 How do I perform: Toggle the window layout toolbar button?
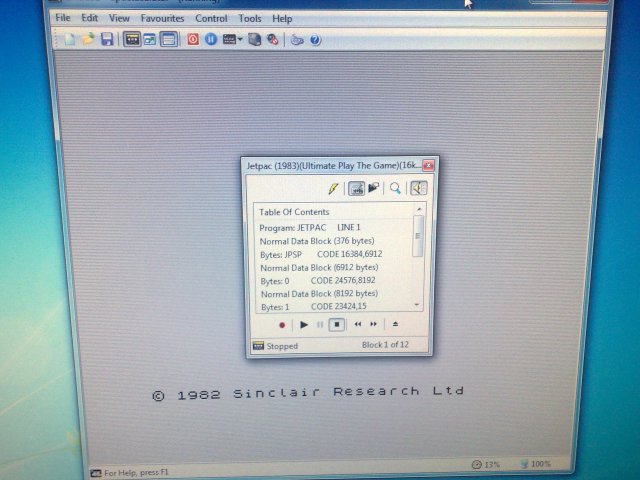169,40
